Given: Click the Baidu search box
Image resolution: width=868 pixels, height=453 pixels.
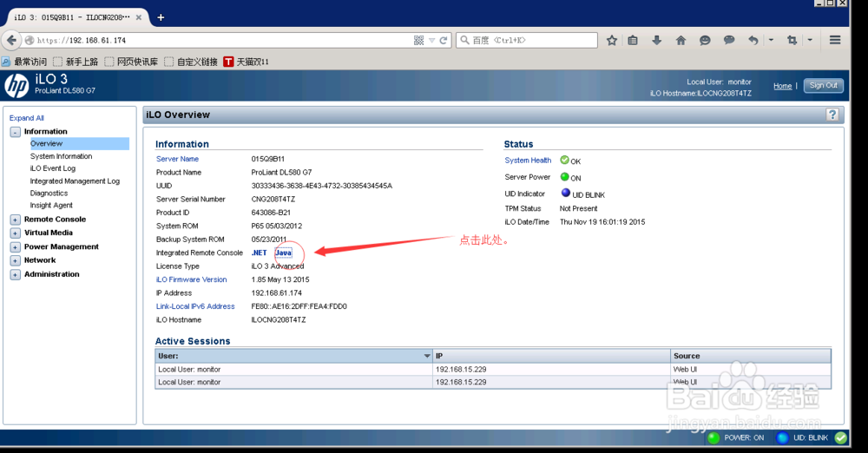Looking at the screenshot, I should (527, 41).
